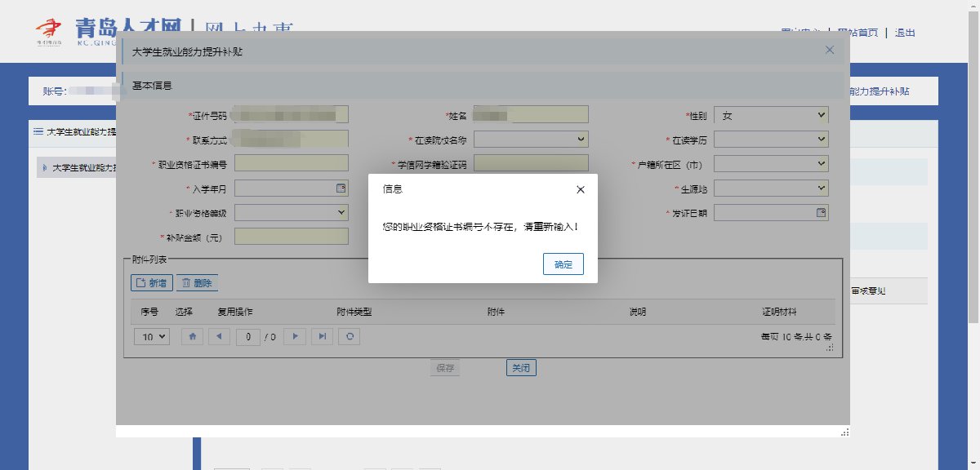Open the 在读学历 dropdown
The height and width of the screenshot is (470, 980).
pyautogui.click(x=772, y=140)
